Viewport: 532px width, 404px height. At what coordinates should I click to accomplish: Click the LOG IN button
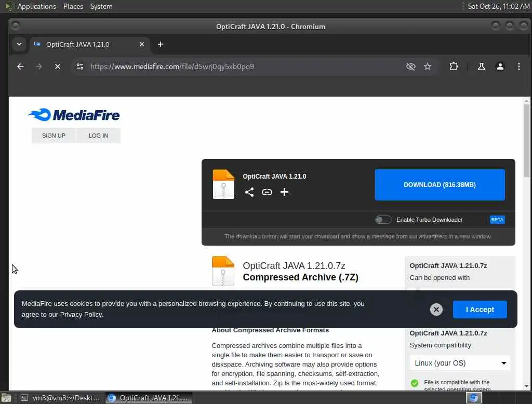pyautogui.click(x=98, y=136)
